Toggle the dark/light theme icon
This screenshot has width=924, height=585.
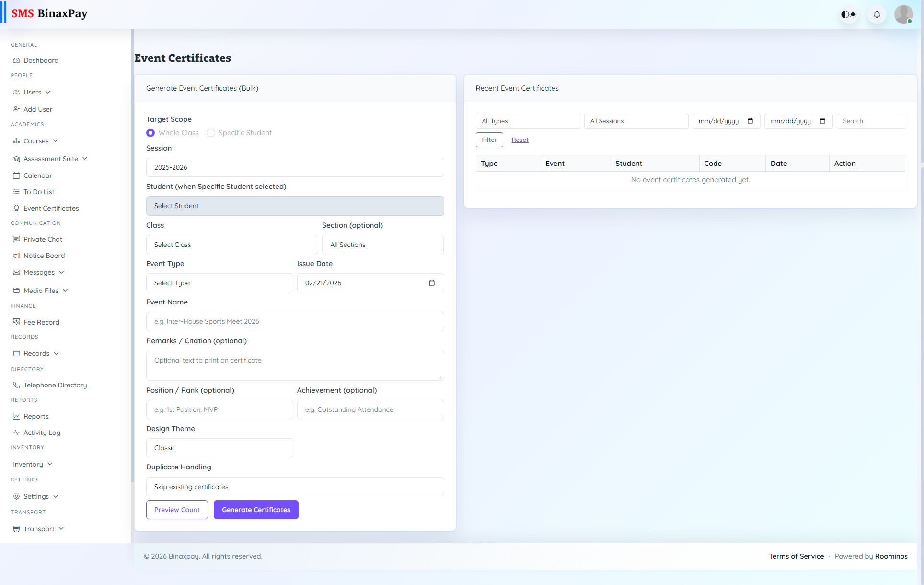849,14
